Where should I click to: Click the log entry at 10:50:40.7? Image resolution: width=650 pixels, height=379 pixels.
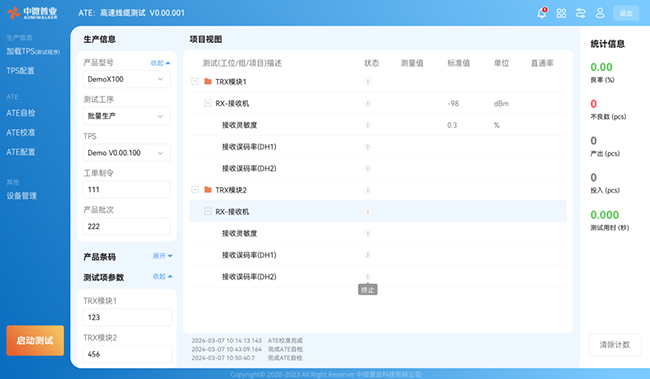[x=247, y=357]
